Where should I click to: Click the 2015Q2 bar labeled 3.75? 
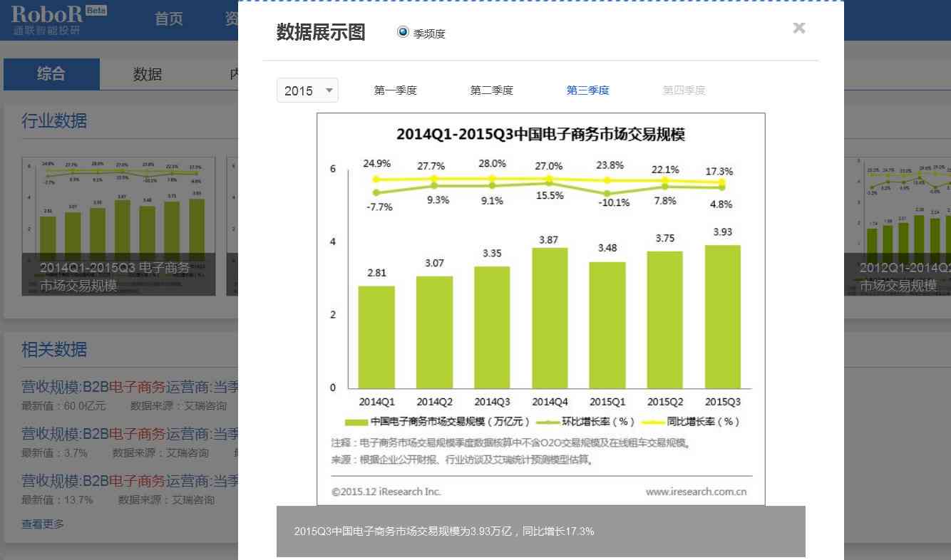pyautogui.click(x=665, y=319)
